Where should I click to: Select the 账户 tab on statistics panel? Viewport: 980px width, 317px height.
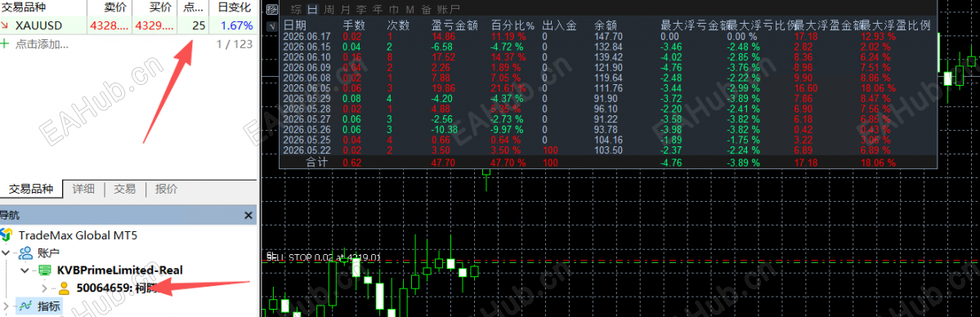[448, 9]
